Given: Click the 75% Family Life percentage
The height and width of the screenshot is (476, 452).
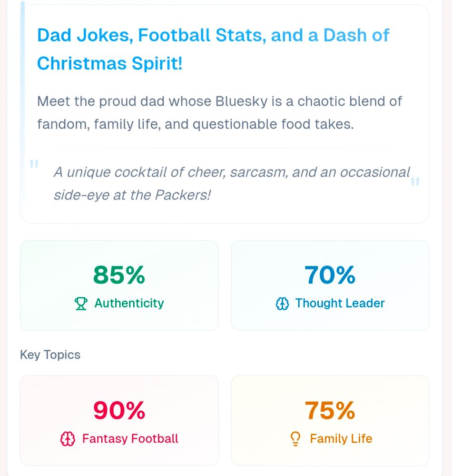Looking at the screenshot, I should [x=330, y=410].
